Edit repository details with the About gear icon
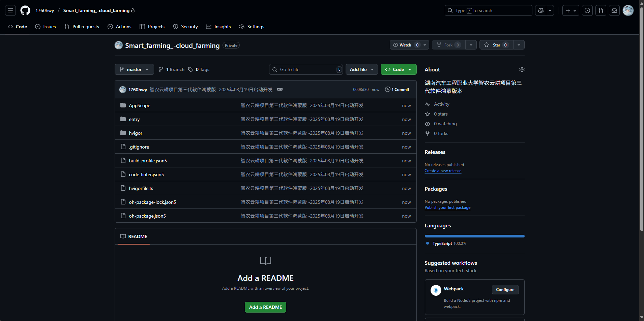 click(522, 69)
